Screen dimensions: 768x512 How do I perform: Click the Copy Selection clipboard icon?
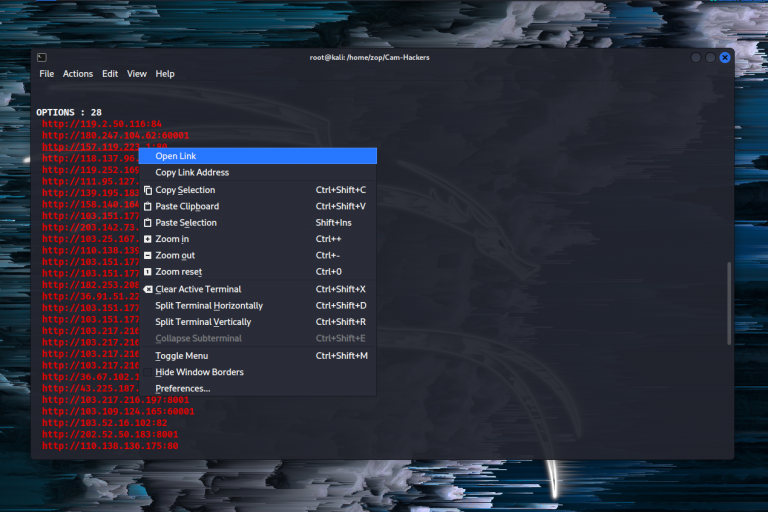[x=148, y=190]
